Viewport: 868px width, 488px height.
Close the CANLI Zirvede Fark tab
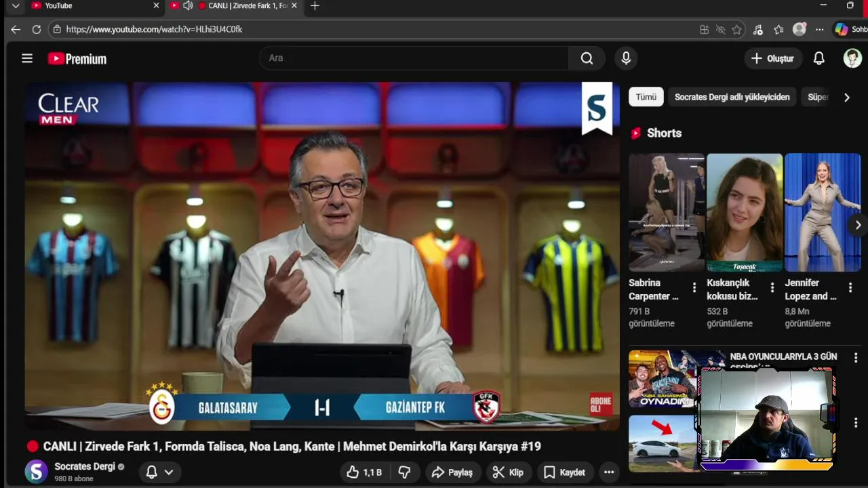click(294, 5)
